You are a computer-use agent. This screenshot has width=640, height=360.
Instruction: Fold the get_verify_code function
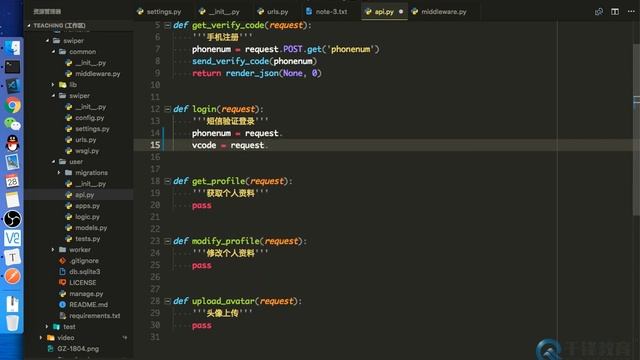tap(167, 25)
